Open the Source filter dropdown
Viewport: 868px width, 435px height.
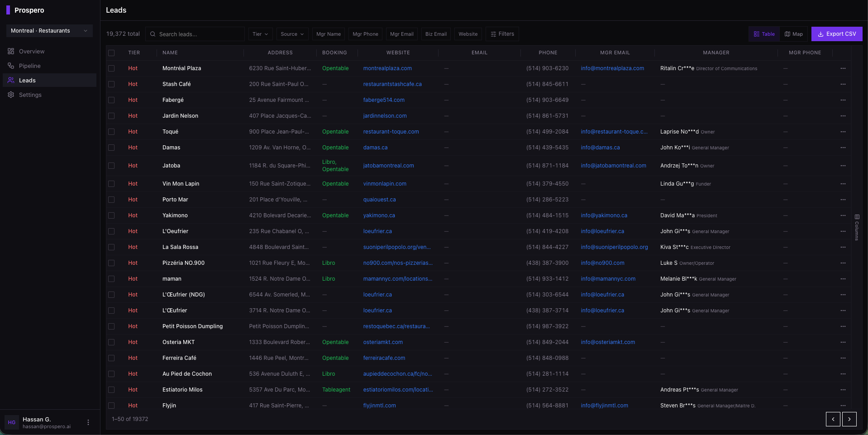coord(292,34)
